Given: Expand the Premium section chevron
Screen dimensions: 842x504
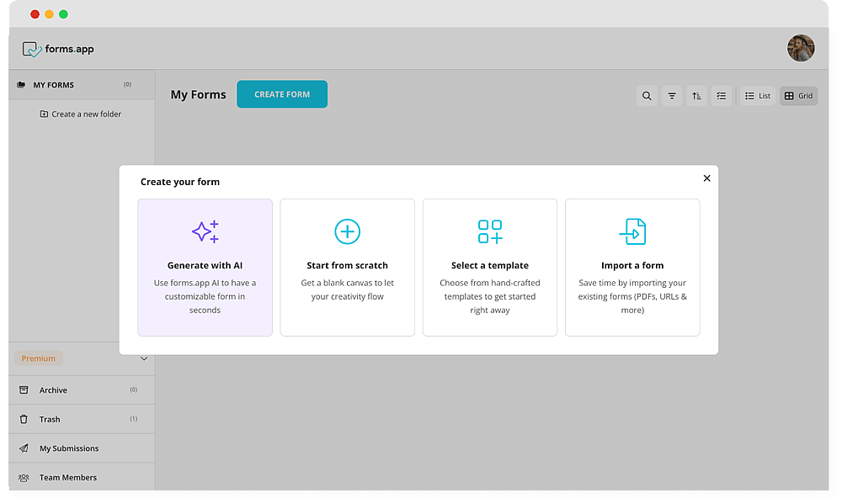Looking at the screenshot, I should (x=144, y=358).
